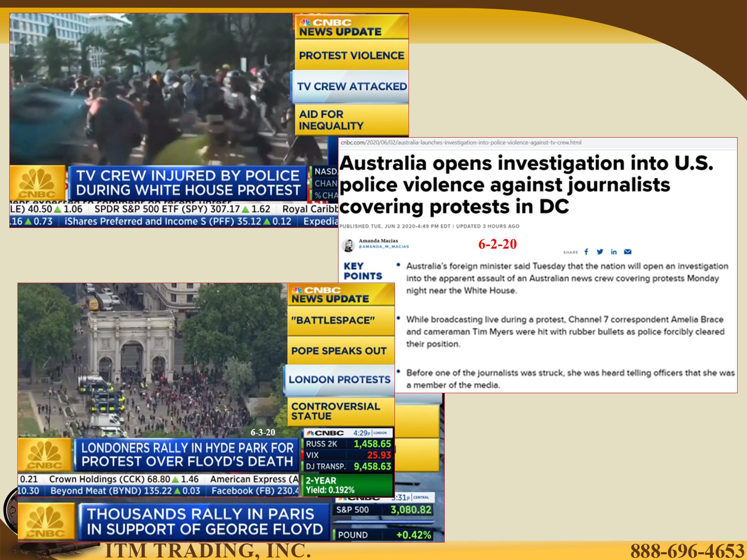Click the CNBC peacock logo beside Londoners rally headline
The width and height of the screenshot is (747, 560).
click(45, 454)
